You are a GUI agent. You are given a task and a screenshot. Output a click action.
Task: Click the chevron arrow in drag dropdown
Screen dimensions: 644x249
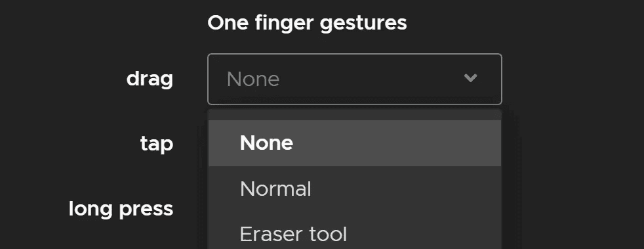470,78
